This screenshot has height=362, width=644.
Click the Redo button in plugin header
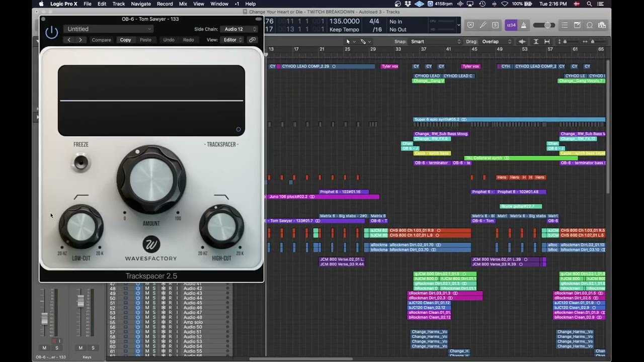coord(189,40)
